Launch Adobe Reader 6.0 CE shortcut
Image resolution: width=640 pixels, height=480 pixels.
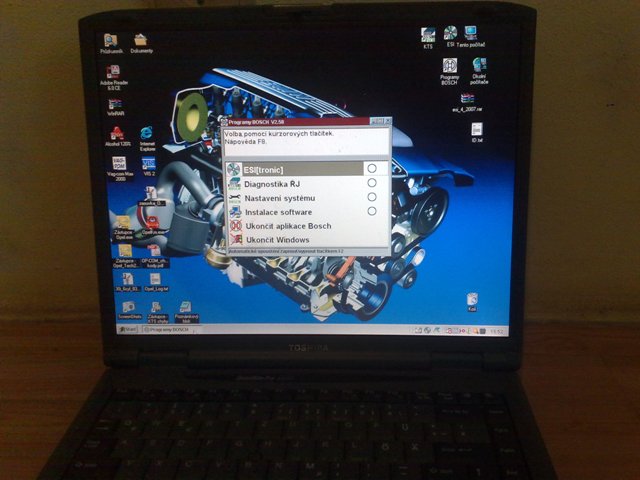[113, 72]
